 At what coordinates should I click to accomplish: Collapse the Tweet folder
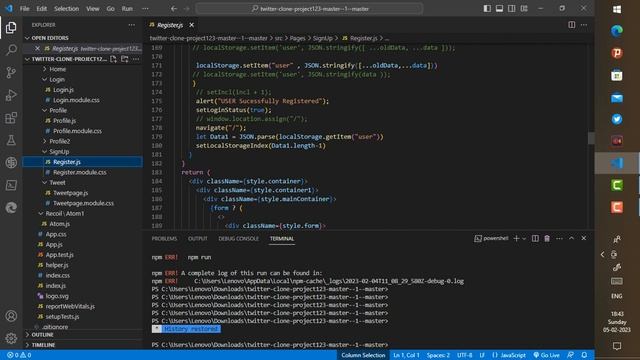pyautogui.click(x=57, y=183)
